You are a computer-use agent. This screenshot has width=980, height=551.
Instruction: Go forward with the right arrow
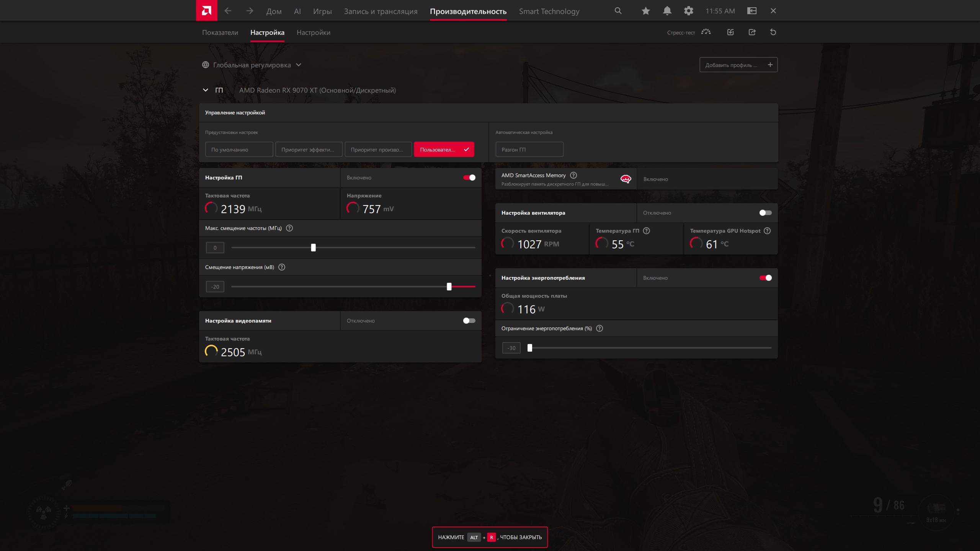click(250, 11)
